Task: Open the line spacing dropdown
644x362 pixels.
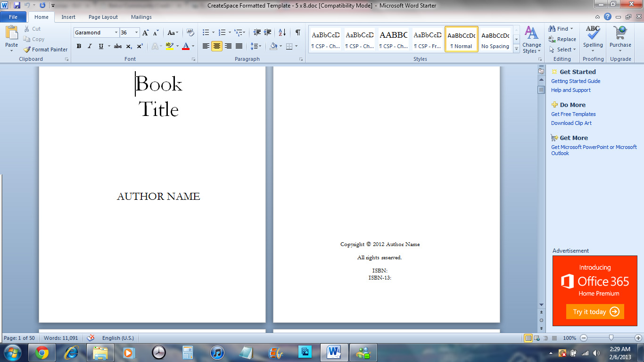Action: tap(256, 46)
